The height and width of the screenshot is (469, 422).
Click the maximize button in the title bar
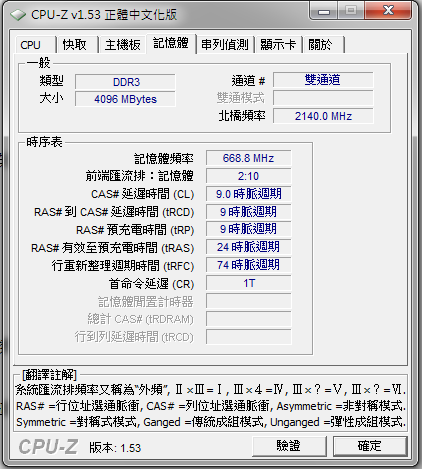(351, 11)
